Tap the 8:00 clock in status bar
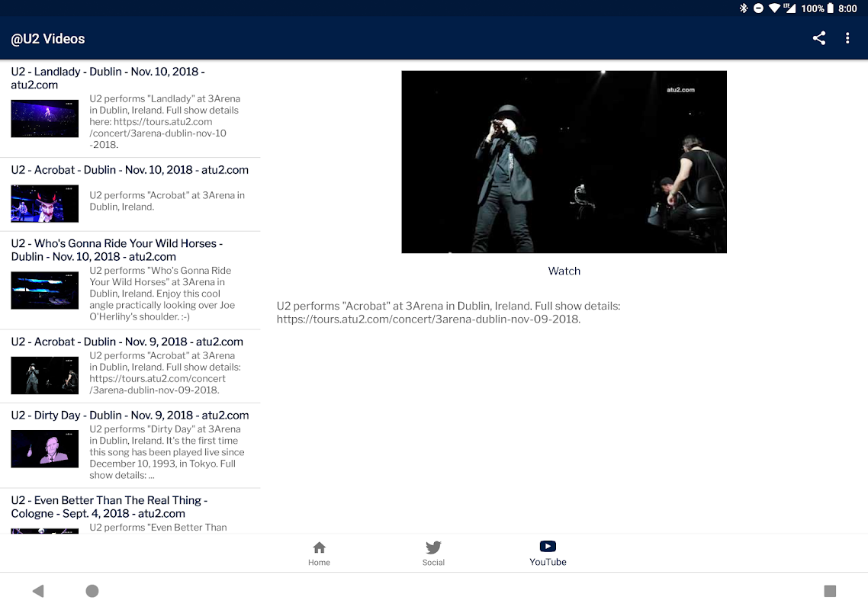This screenshot has height=610, width=868. (x=847, y=8)
